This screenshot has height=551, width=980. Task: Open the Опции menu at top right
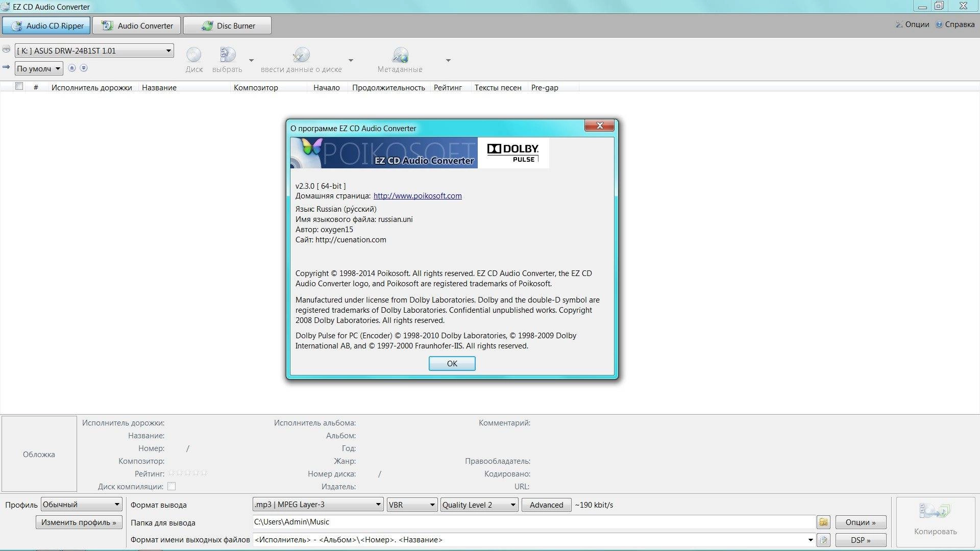click(x=912, y=24)
